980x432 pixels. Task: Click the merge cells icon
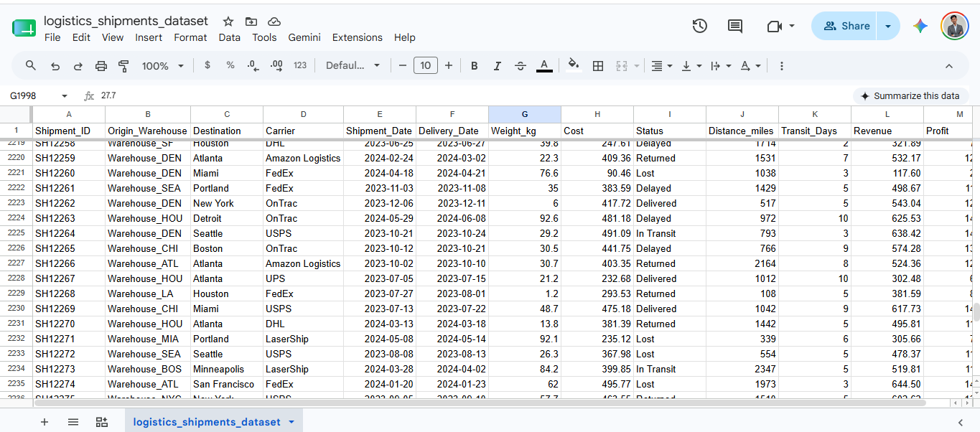tap(622, 65)
